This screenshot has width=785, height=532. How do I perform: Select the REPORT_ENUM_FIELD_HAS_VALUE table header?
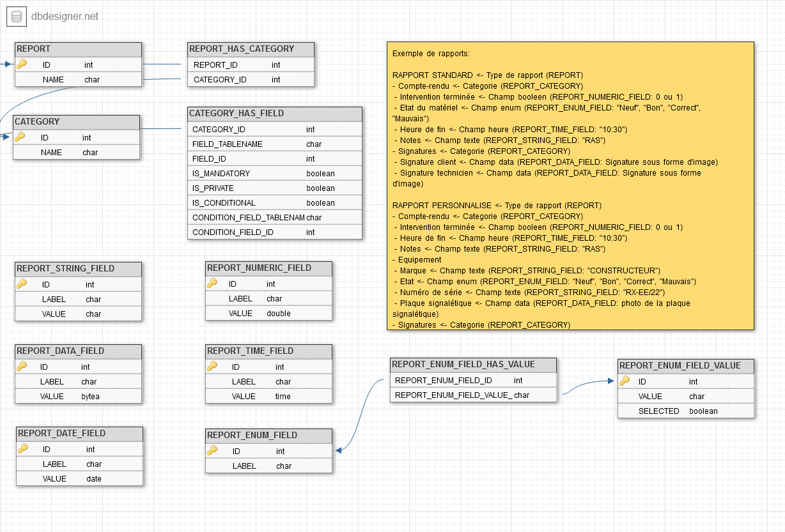pyautogui.click(x=473, y=365)
